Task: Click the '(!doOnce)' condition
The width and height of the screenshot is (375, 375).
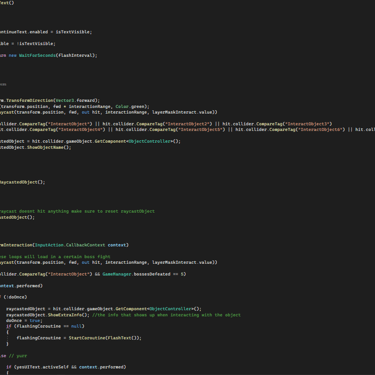Action: pos(15,297)
